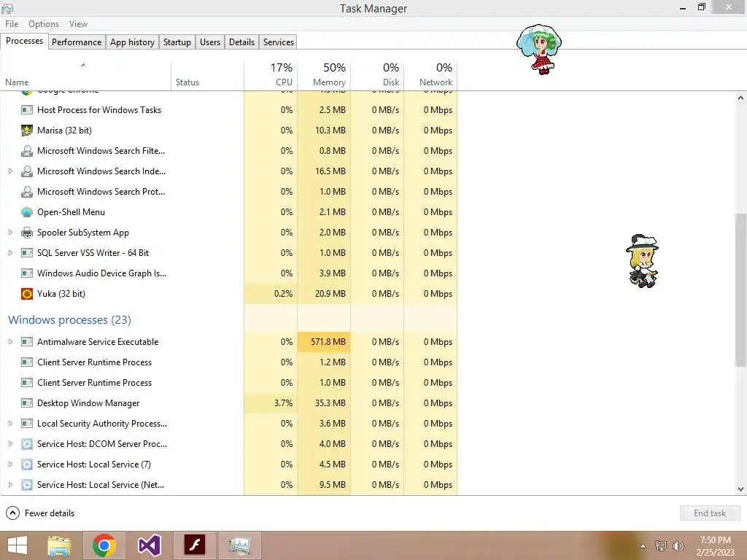Click the Antimalware Service Executable icon
The width and height of the screenshot is (747, 560).
(x=27, y=342)
